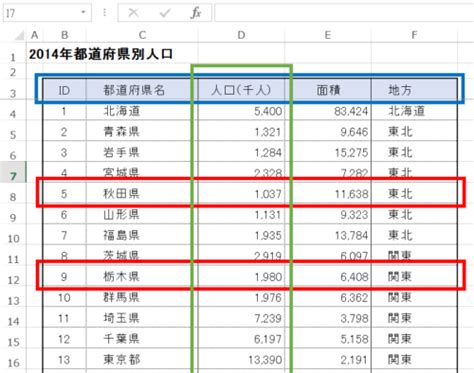This screenshot has width=474, height=373.
Task: Click cell 北海道 in prefecture name column
Action: point(142,111)
